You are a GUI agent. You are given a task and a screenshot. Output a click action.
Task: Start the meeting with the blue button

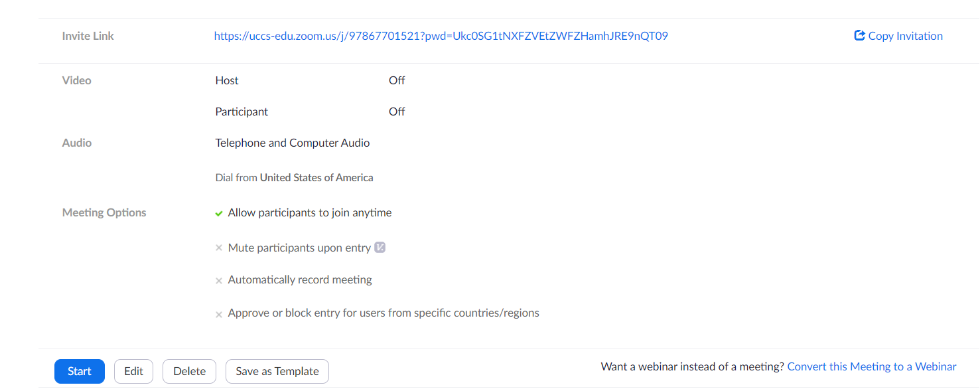(x=80, y=371)
